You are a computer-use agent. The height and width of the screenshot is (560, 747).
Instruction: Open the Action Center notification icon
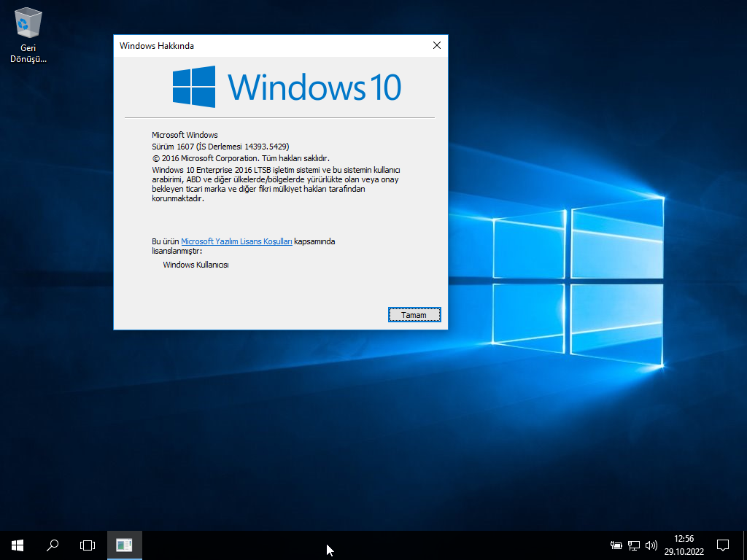coord(723,545)
